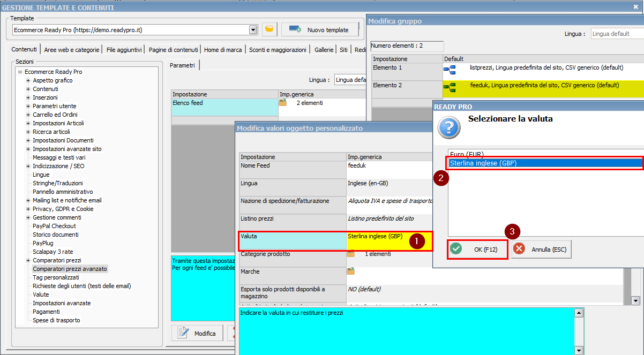Select Pagamenti tree item
The height and width of the screenshot is (355, 644).
click(46, 312)
